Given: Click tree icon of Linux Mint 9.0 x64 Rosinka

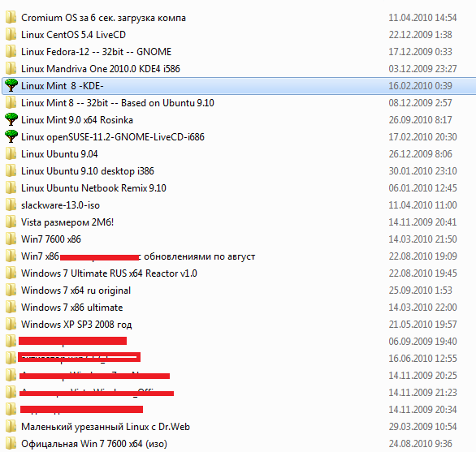Looking at the screenshot, I should 11,119.
